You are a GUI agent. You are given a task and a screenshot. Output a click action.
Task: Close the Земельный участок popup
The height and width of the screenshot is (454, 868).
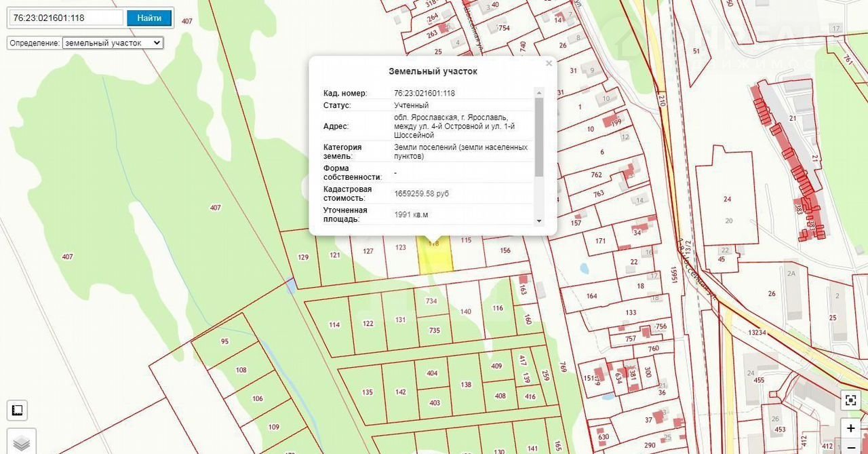point(549,63)
